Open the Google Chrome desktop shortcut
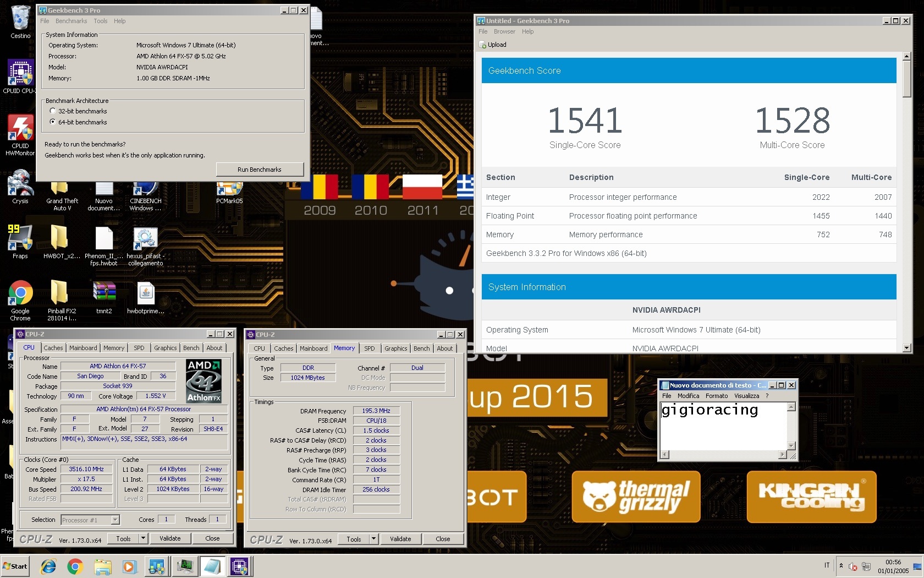 [20, 301]
